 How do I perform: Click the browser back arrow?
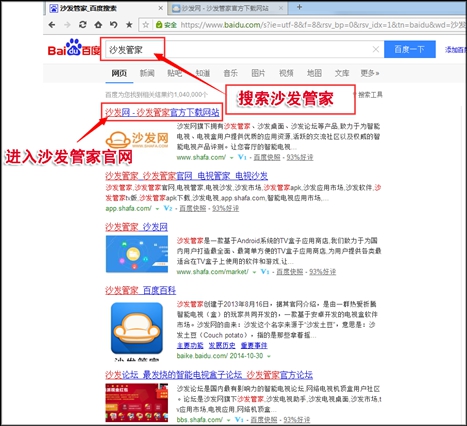(x=52, y=25)
